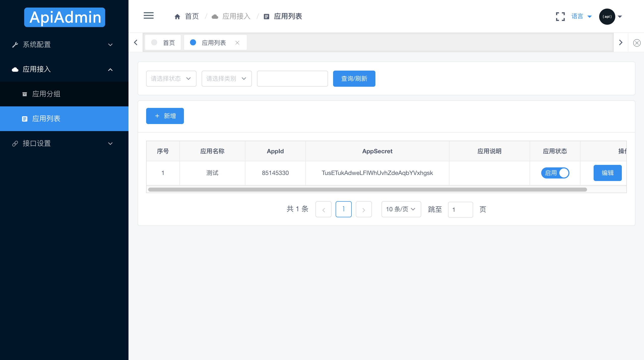Click 应用接入 breadcrumb link
This screenshot has width=644, height=360.
[x=236, y=17]
